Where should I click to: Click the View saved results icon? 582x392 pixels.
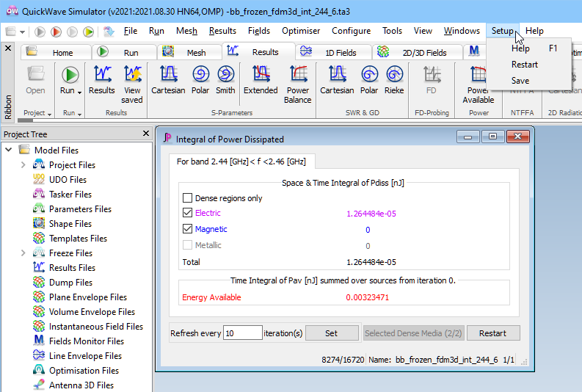132,74
